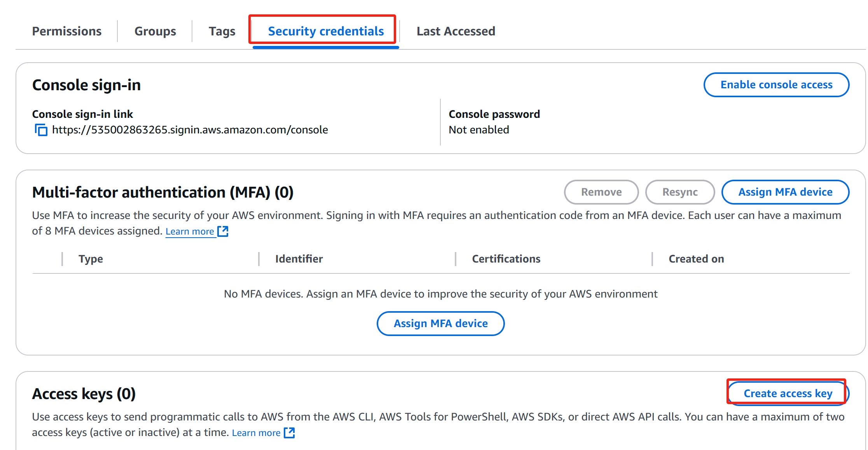
Task: Open the Security credentials tab
Action: 326,31
